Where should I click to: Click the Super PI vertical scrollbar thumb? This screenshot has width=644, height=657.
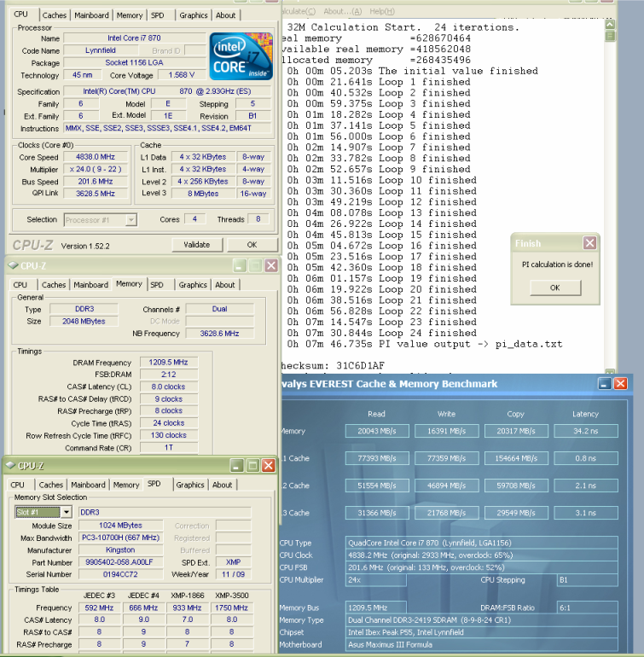pyautogui.click(x=610, y=36)
